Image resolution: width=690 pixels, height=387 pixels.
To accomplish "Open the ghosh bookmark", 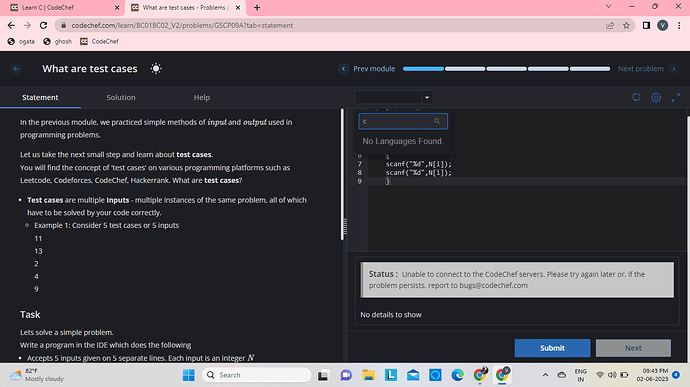I will click(57, 41).
